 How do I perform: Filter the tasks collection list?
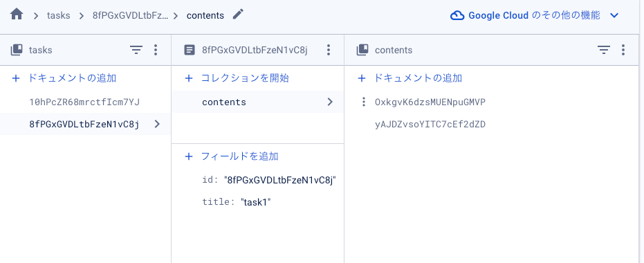click(x=136, y=50)
